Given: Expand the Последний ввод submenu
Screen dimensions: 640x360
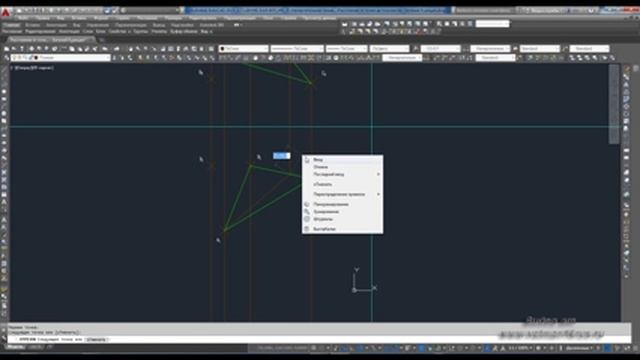Looking at the screenshot, I should 342,174.
